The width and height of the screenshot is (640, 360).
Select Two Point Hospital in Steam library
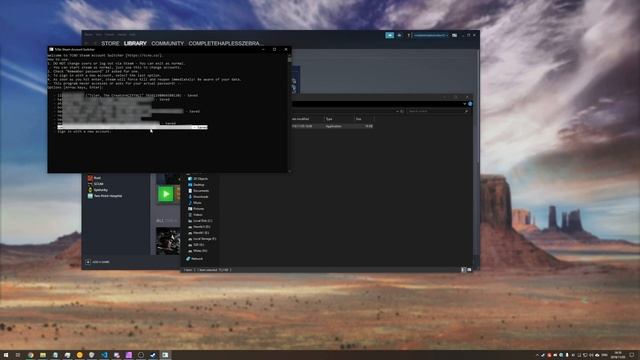tap(108, 196)
